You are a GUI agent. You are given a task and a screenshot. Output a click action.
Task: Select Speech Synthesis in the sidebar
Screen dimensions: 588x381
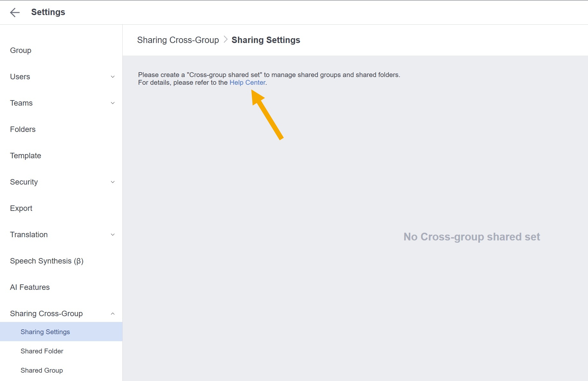(x=47, y=261)
